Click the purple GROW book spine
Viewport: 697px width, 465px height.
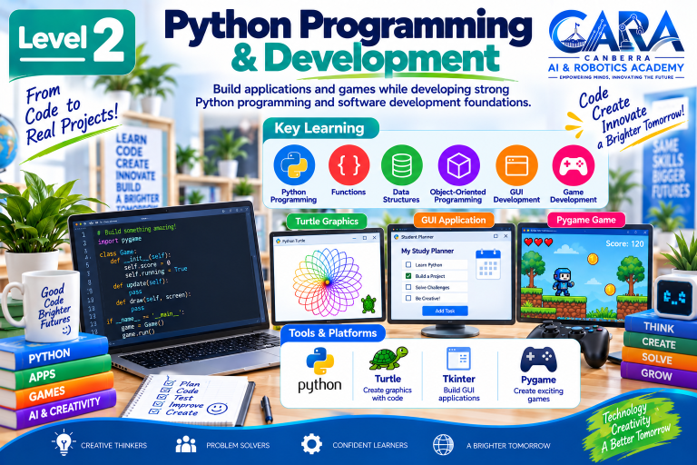tap(658, 374)
